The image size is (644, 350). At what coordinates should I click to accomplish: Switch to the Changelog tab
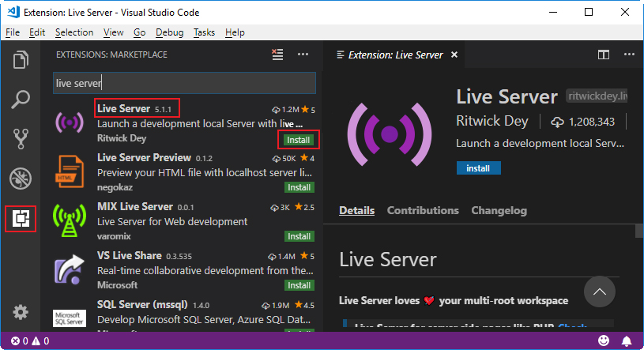pos(499,210)
